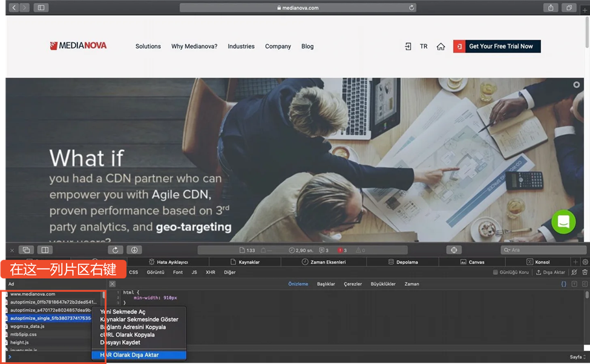Viewport: 590px width, 364px height.
Task: Open the Başlıklar detail tab
Action: [x=326, y=284]
